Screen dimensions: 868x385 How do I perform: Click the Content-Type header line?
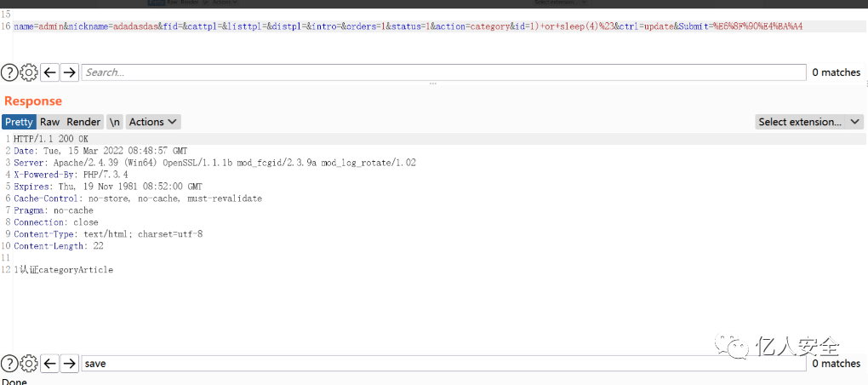tap(108, 234)
